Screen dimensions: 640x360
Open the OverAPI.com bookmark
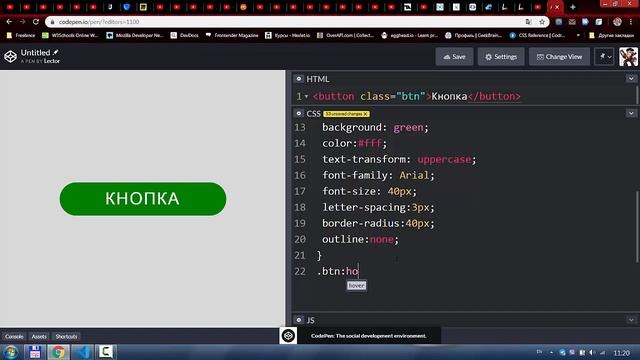pyautogui.click(x=345, y=36)
